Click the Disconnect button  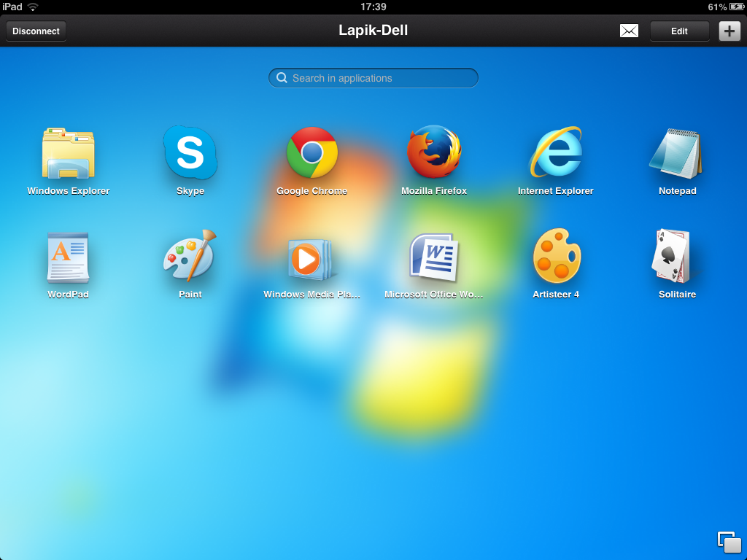pyautogui.click(x=36, y=31)
